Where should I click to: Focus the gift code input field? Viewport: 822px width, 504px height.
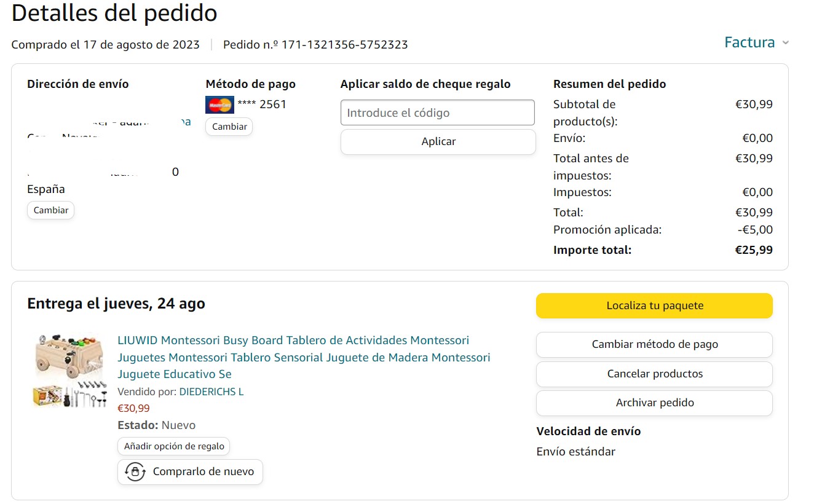[437, 112]
